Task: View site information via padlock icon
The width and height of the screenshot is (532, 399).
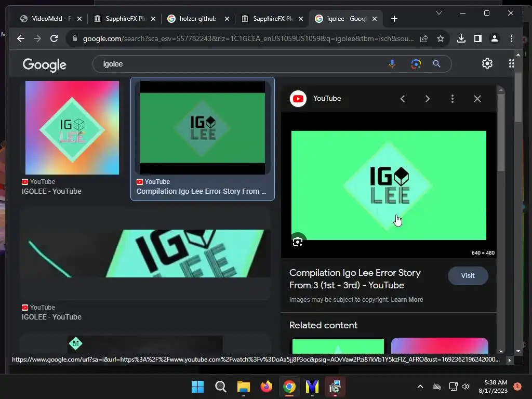Action: [x=75, y=38]
